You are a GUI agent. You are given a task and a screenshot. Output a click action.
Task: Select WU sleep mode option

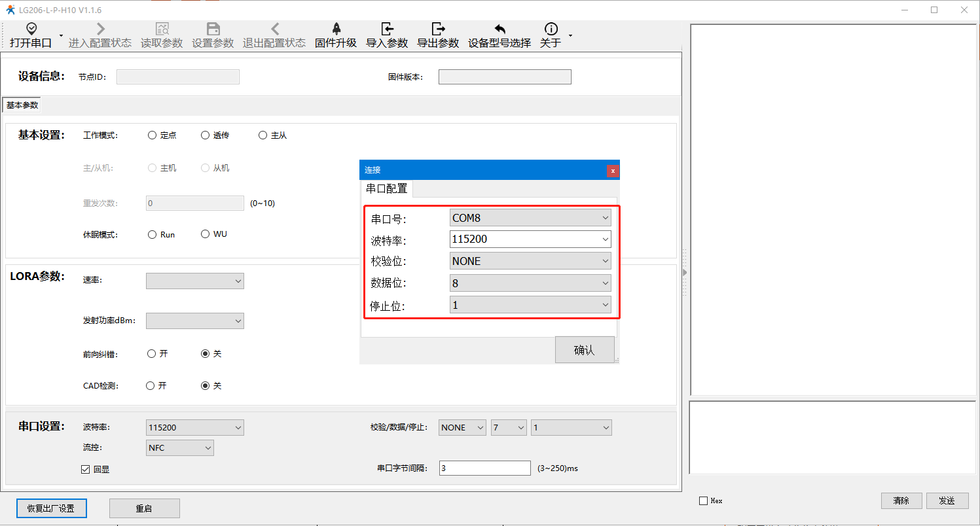click(x=206, y=234)
